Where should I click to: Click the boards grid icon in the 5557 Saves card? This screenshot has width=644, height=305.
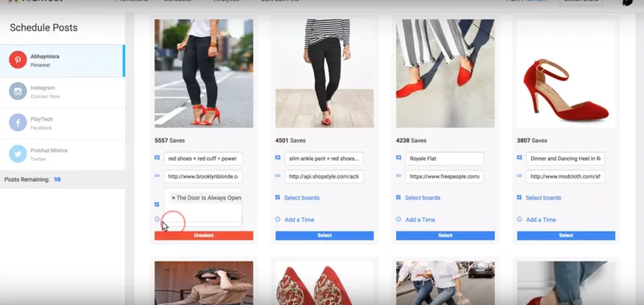[x=157, y=204]
